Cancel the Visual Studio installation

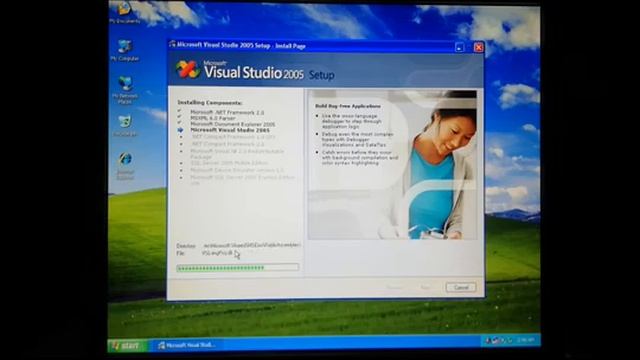[x=461, y=287]
